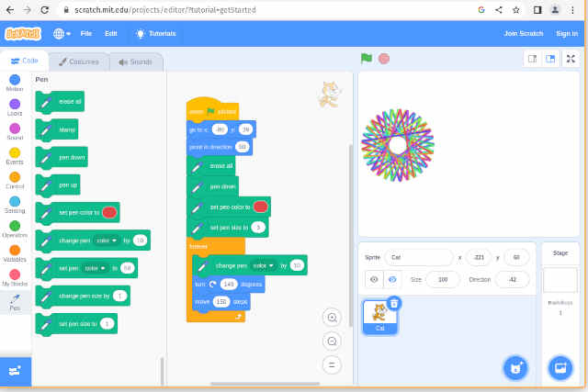Click the pen down palette block
The width and height of the screenshot is (588, 392).
62,157
